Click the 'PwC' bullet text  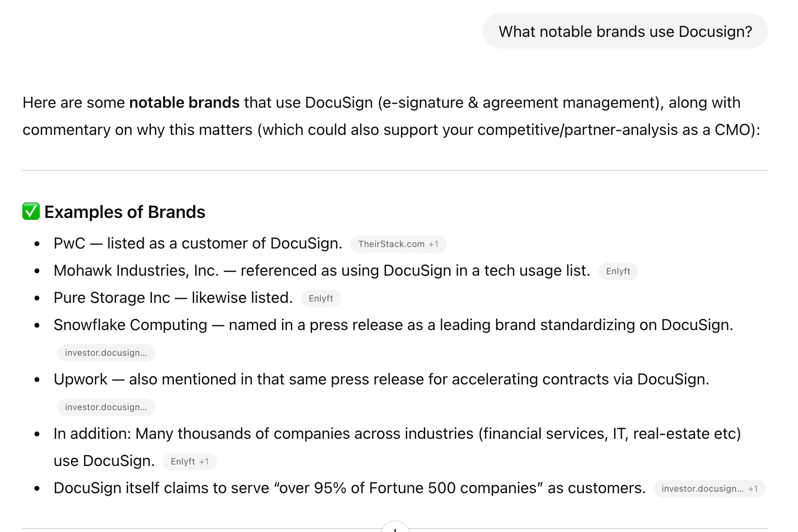click(x=69, y=243)
